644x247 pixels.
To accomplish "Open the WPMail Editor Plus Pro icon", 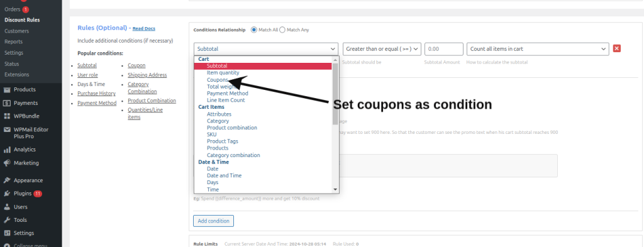I will [6, 129].
